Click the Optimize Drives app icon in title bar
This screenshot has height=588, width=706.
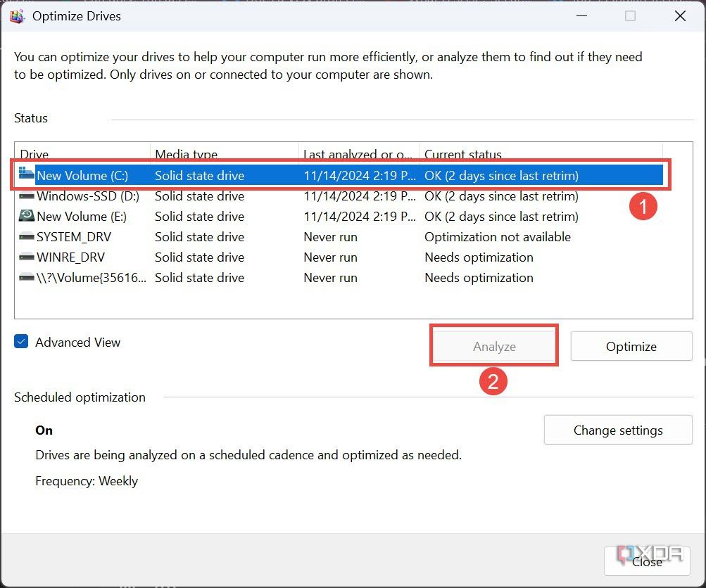coord(17,16)
